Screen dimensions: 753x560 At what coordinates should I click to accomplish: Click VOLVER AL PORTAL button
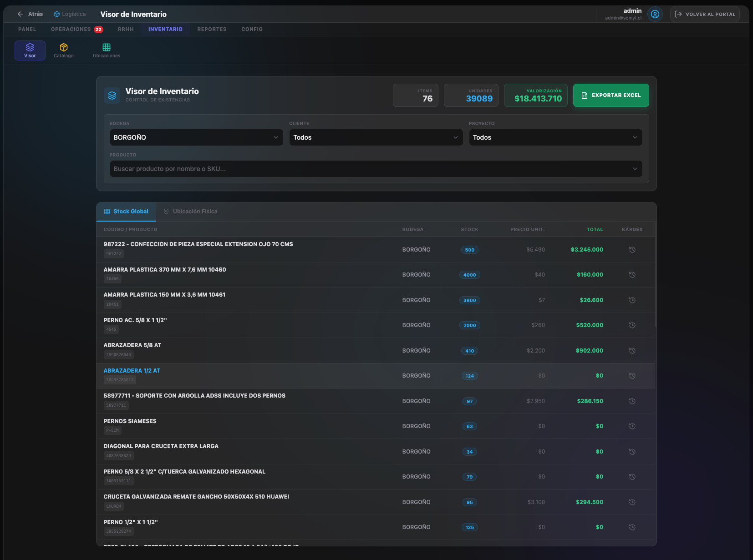[705, 14]
